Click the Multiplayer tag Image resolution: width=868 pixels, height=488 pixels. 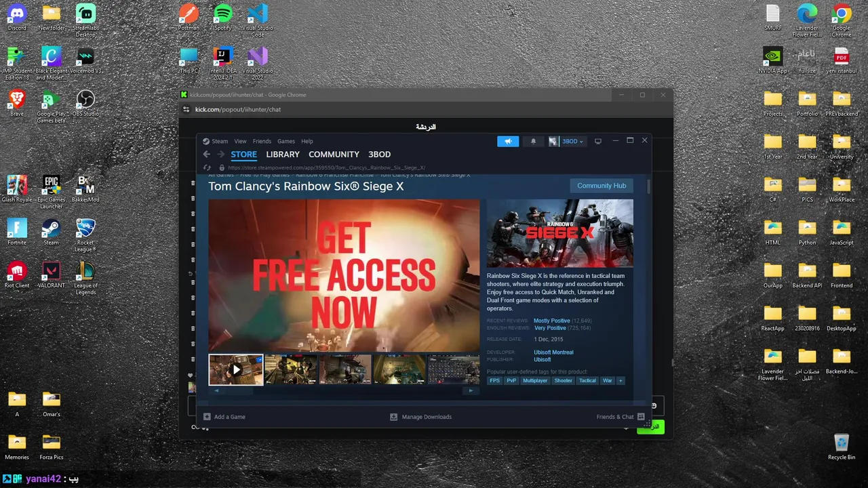pyautogui.click(x=535, y=381)
